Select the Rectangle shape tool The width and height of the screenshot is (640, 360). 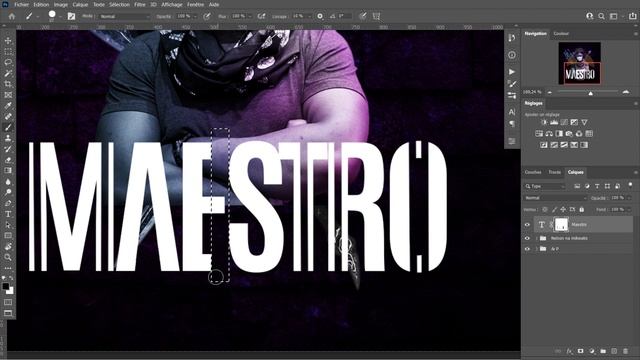click(x=8, y=236)
